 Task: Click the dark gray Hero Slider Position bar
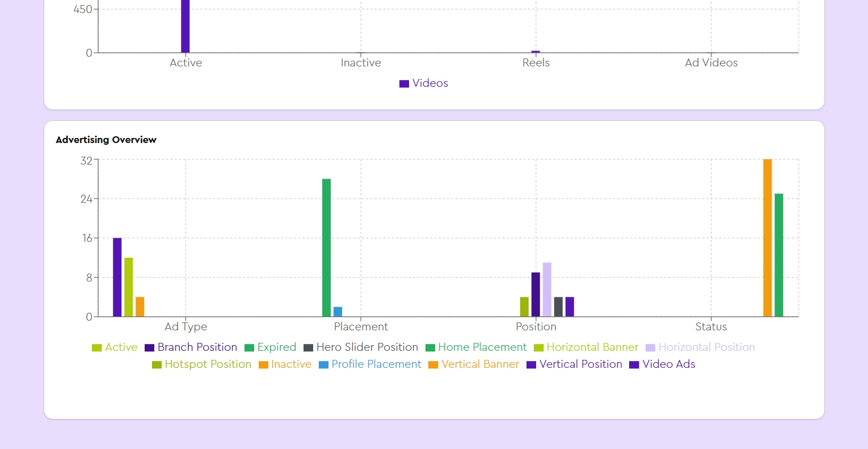pos(558,307)
